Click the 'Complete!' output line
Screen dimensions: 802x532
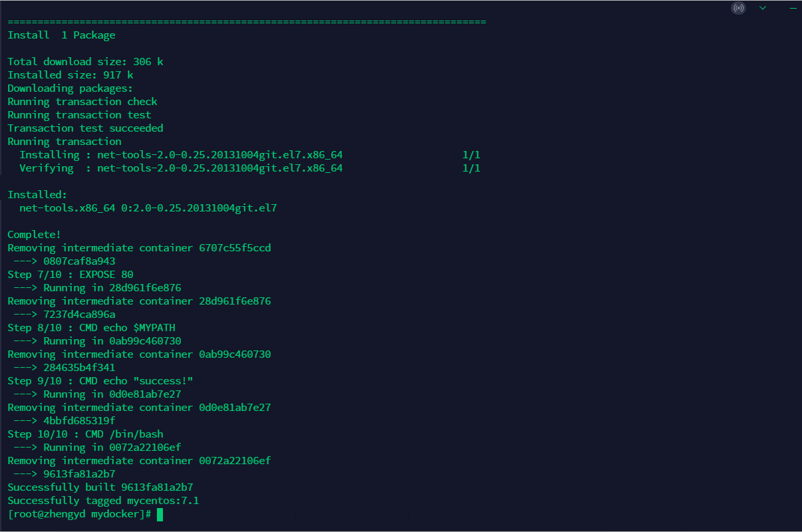point(34,235)
